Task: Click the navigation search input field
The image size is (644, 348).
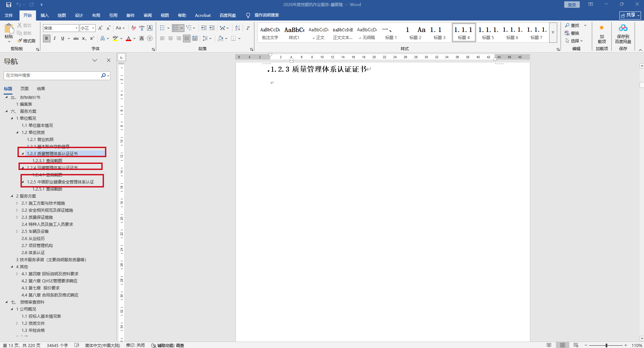Action: click(52, 75)
